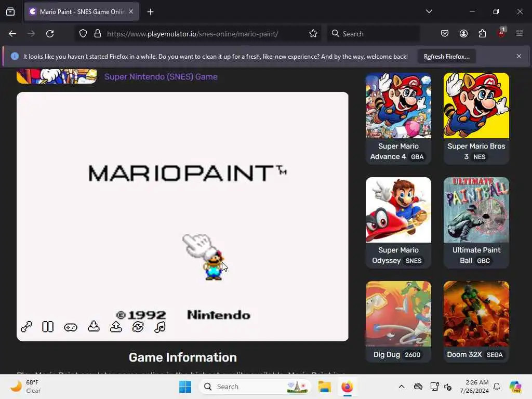Open the Copilot preview taskbar icon
This screenshot has width=532, height=399.
tap(515, 387)
